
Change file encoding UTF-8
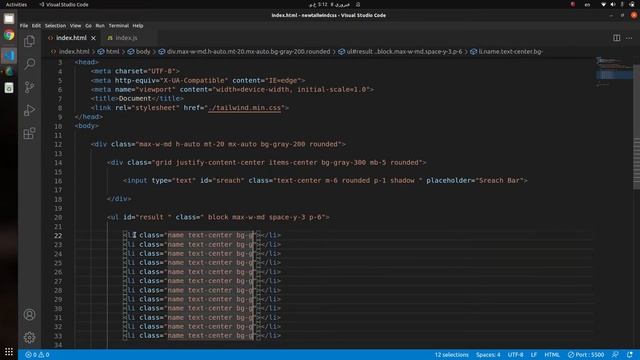pyautogui.click(x=515, y=355)
